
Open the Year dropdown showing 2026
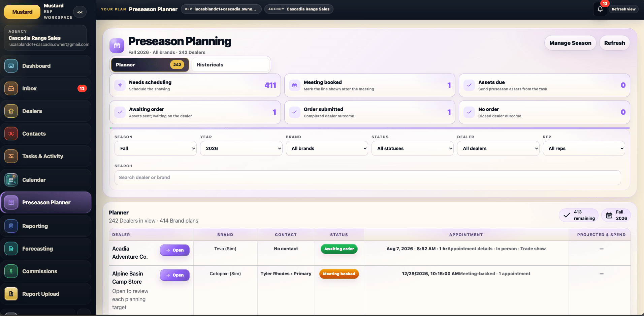tap(241, 148)
